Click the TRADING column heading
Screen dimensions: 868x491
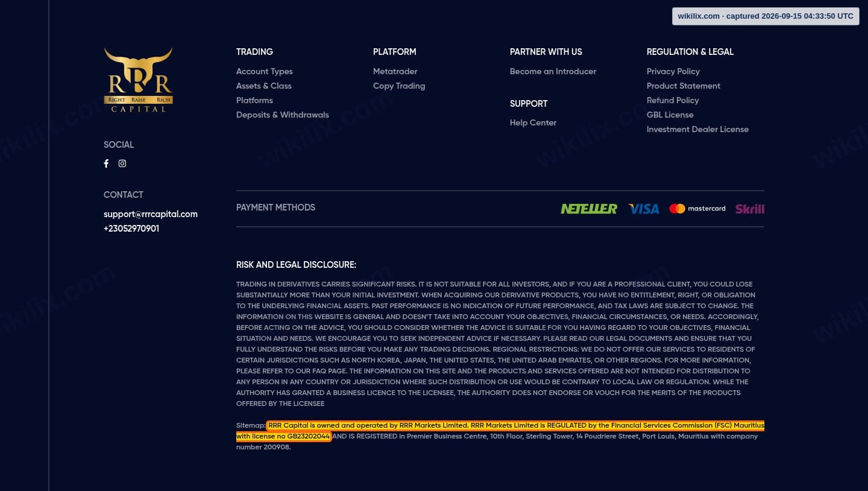[x=254, y=52]
